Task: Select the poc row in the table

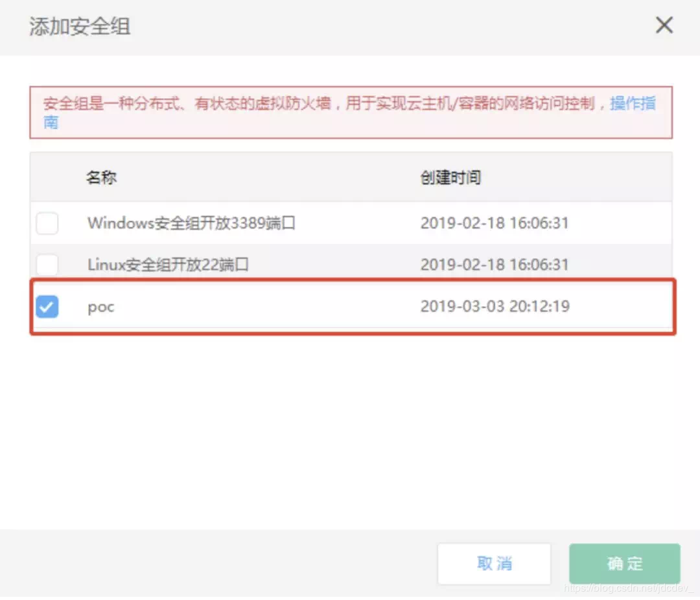Action: 259,307
